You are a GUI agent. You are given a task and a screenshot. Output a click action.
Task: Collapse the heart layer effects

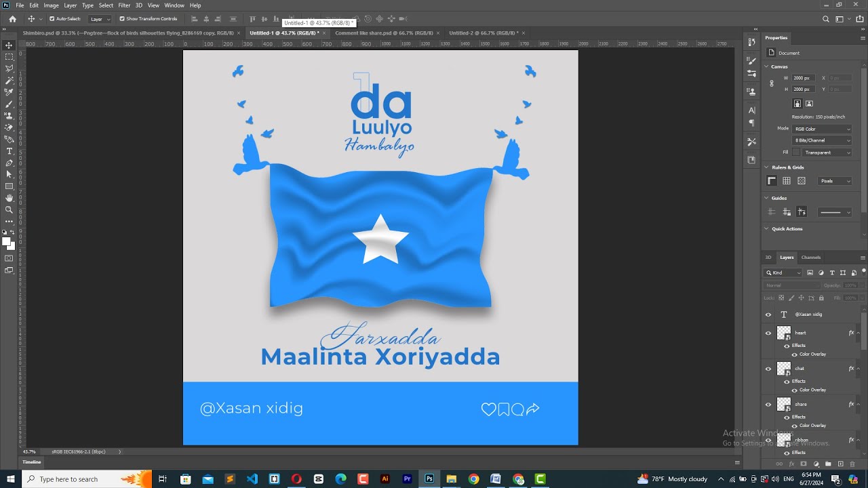click(x=859, y=333)
